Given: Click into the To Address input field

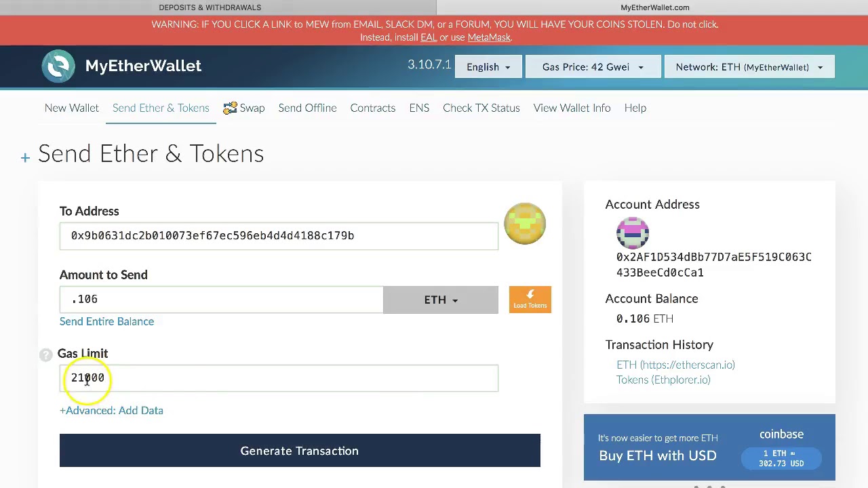Looking at the screenshot, I should pos(279,236).
